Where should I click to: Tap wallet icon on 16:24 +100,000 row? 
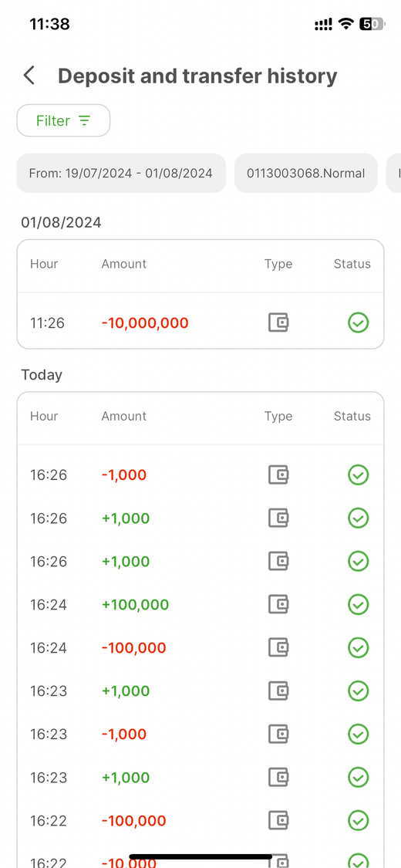tap(278, 604)
